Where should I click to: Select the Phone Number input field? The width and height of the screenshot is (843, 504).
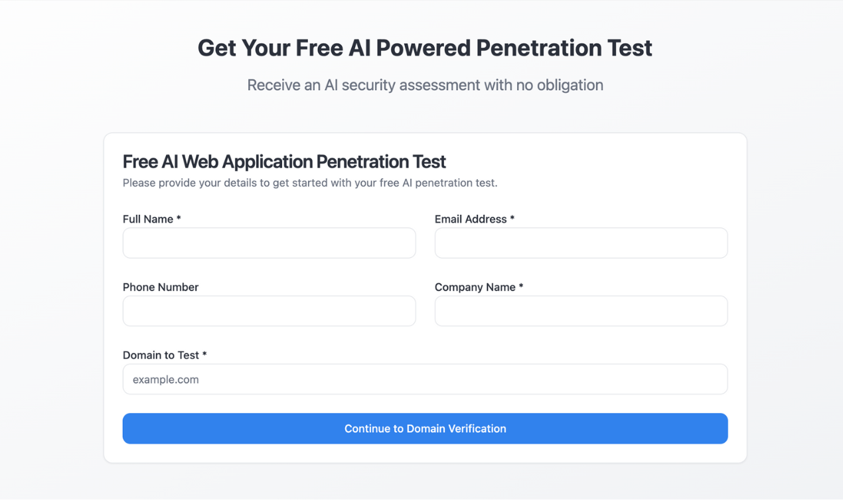[269, 311]
